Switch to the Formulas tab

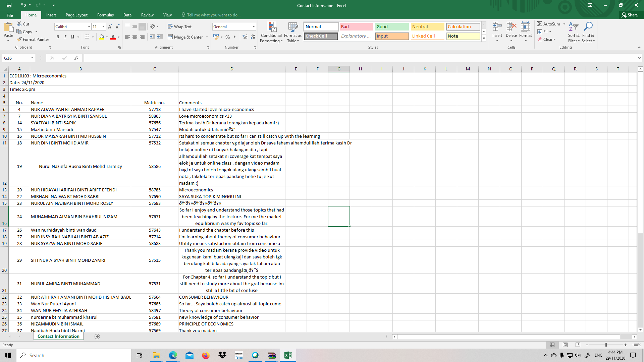tap(105, 15)
